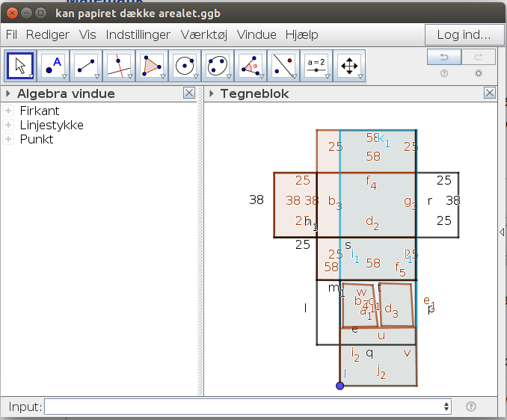The height and width of the screenshot is (420, 507).
Task: Open the Værktøj menu
Action: pos(204,34)
